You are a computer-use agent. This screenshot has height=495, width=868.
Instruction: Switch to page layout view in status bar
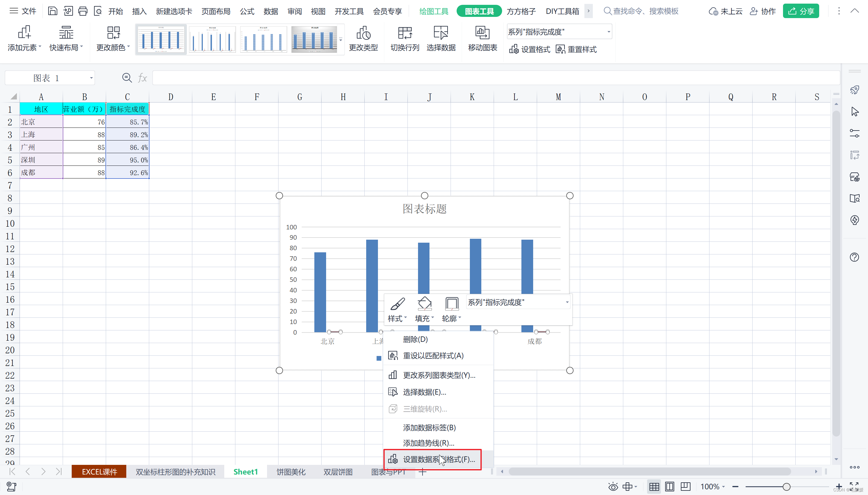669,487
